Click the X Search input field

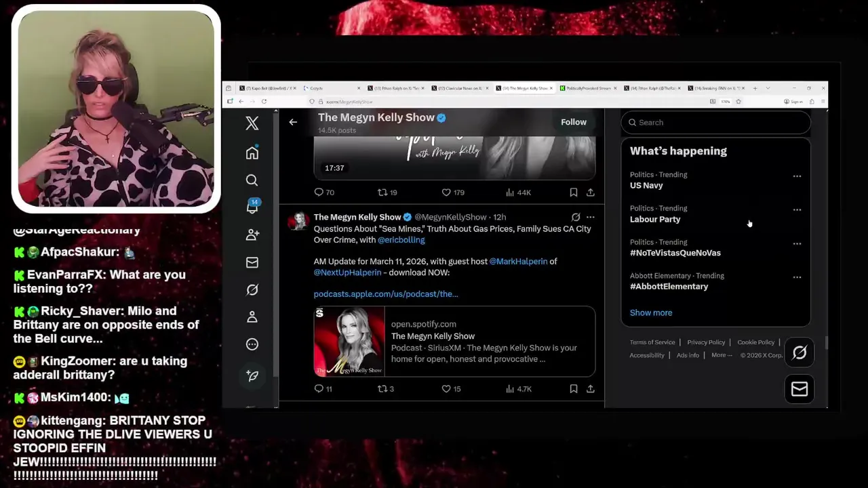click(x=715, y=123)
